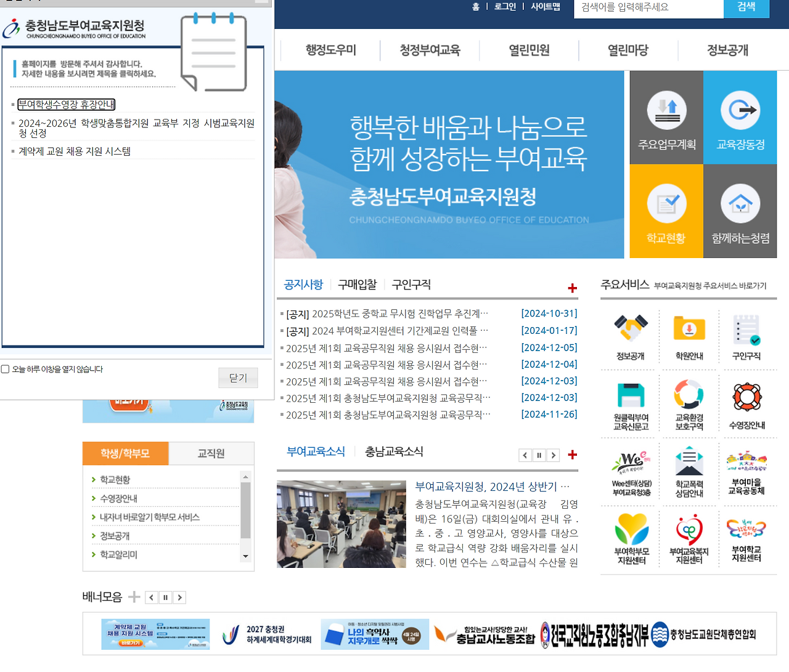Click the Wee센터(상담) 부여교육3종 icon
The height and width of the screenshot is (672, 789).
coord(628,472)
